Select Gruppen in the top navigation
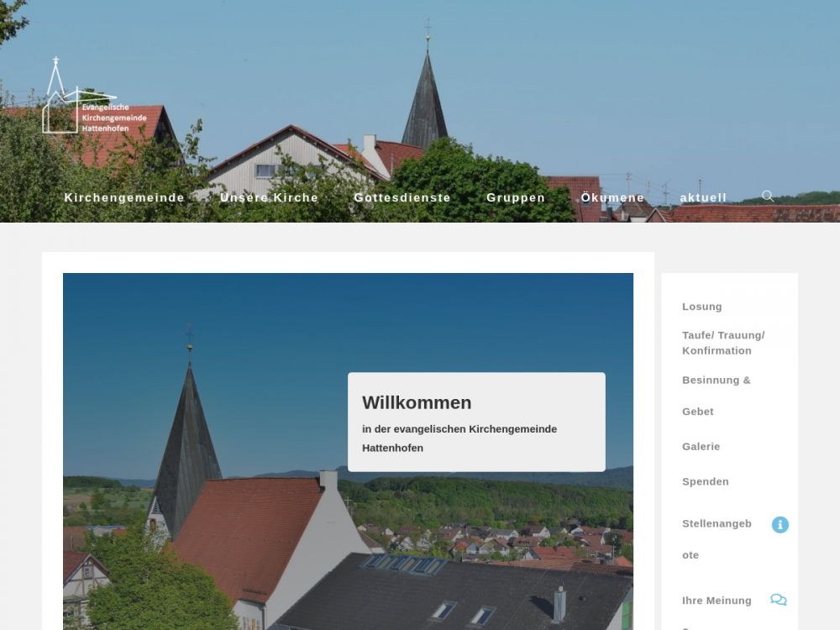The width and height of the screenshot is (840, 630). tap(516, 198)
